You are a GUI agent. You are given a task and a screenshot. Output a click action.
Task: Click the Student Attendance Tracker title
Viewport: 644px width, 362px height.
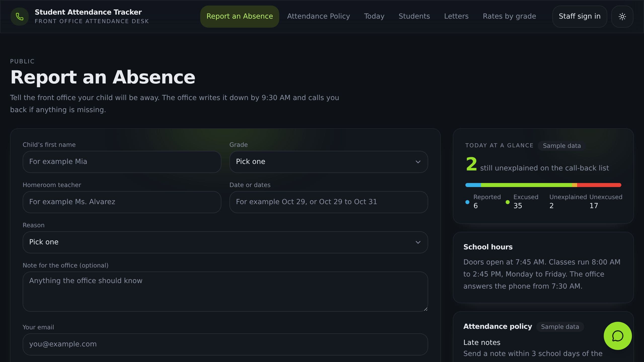[x=88, y=12]
